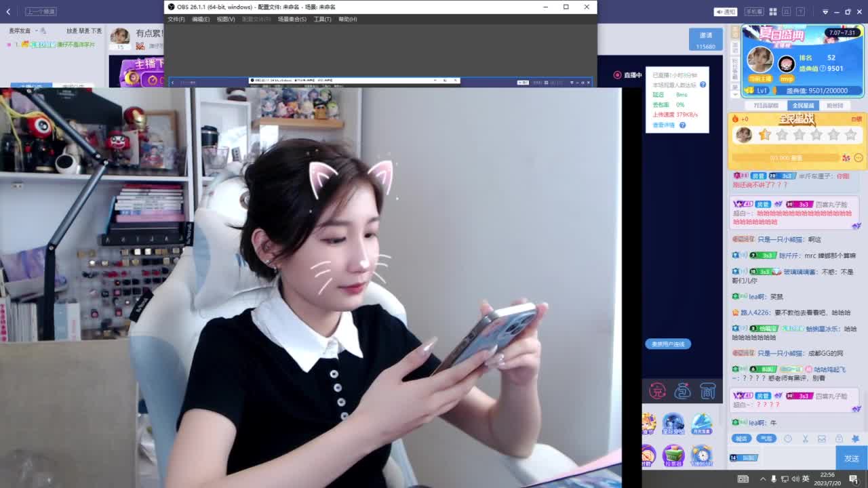Click the pink "宠" recharge icon
The image size is (868, 488).
(x=657, y=392)
